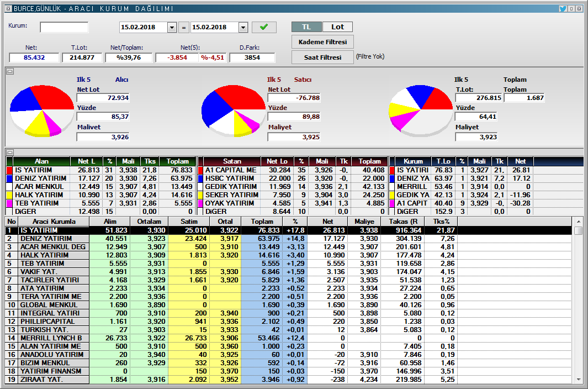Select ANADOLU YATIRIM row

point(288,354)
